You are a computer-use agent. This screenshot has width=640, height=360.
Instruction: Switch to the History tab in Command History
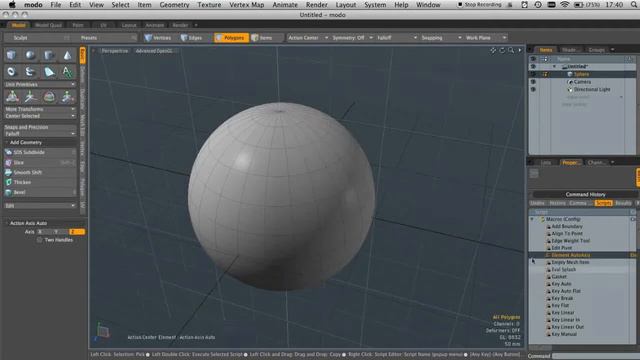pos(557,203)
